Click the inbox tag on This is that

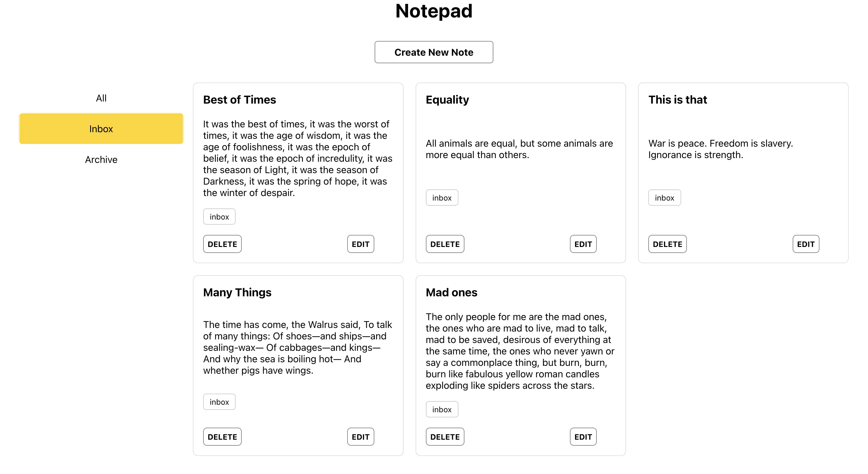pyautogui.click(x=665, y=197)
